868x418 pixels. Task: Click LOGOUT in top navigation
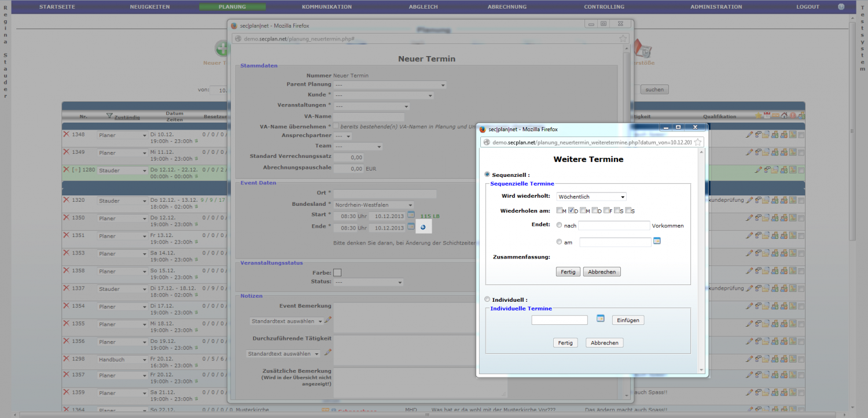(x=808, y=7)
